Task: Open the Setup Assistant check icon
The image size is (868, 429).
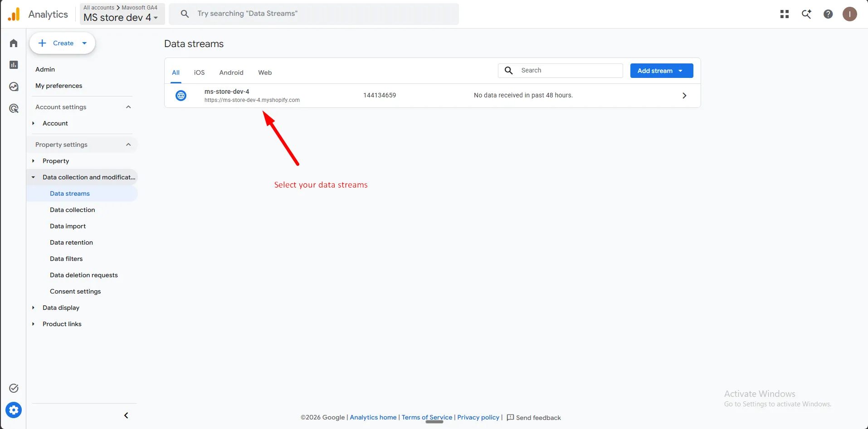Action: point(14,388)
